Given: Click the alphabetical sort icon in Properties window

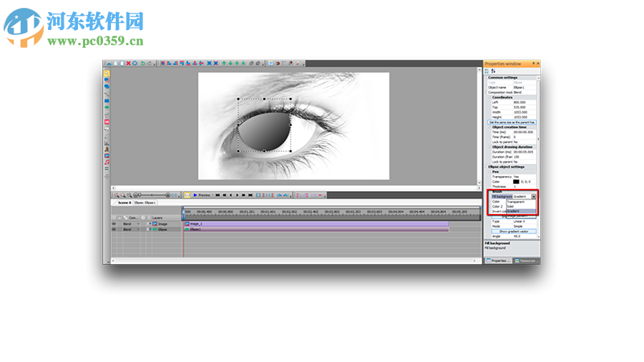Looking at the screenshot, I should point(493,71).
